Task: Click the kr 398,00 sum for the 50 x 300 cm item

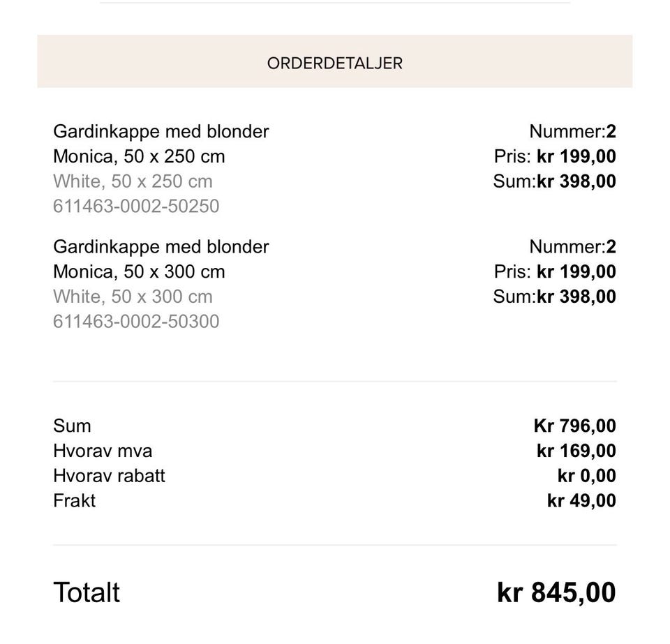Action: point(576,297)
